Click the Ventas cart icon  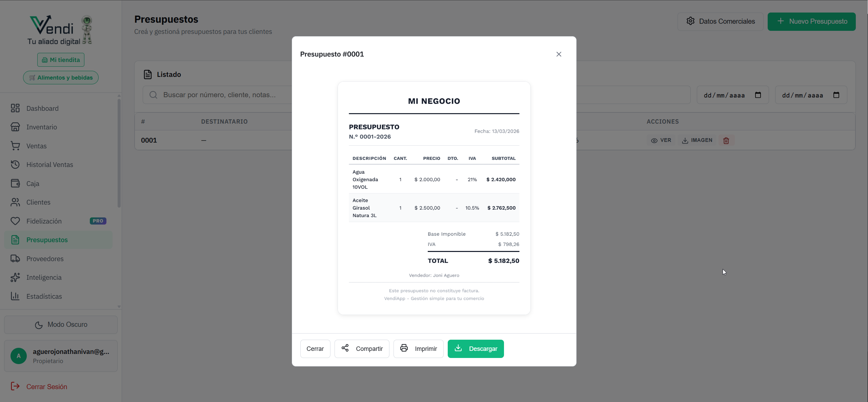tap(15, 146)
